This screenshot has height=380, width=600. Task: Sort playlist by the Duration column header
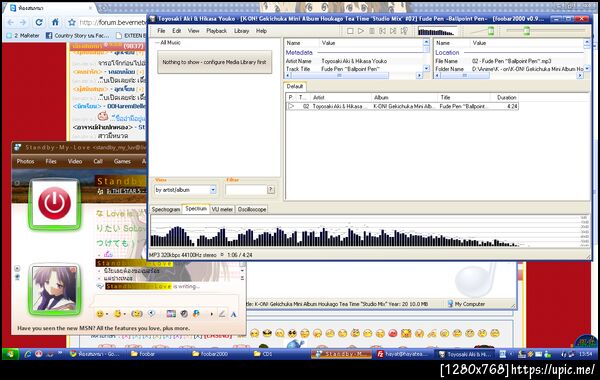pyautogui.click(x=504, y=98)
